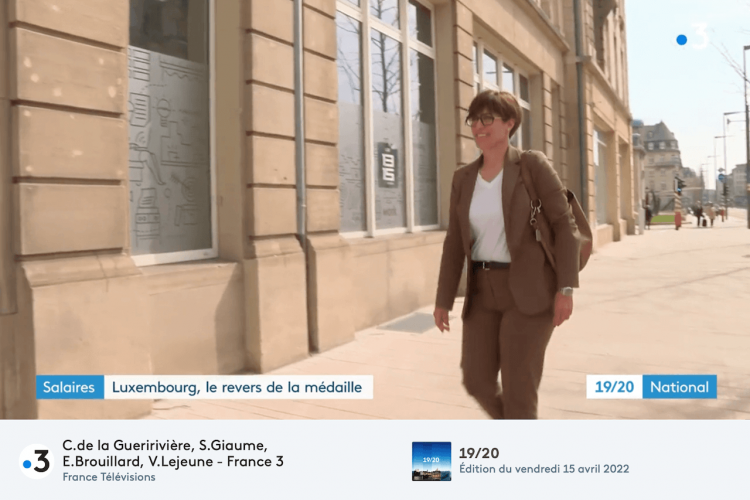The height and width of the screenshot is (500, 750).
Task: Click the round France 3 logo beside credits
Action: coord(36,462)
